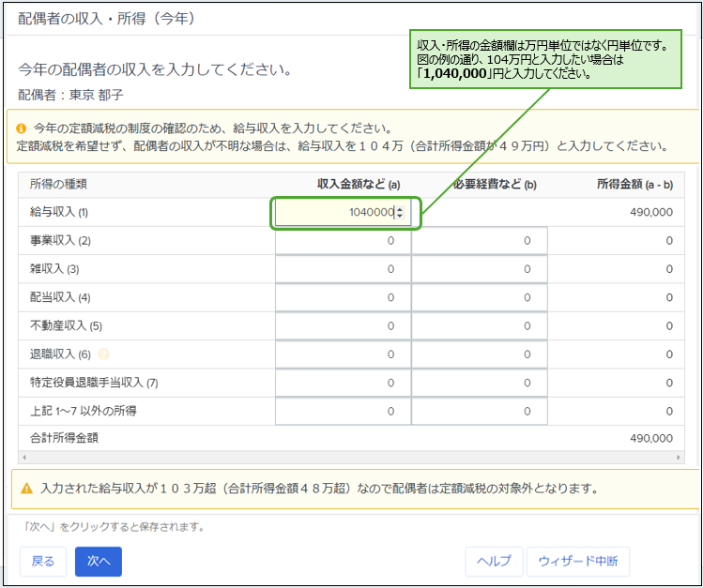This screenshot has height=588, width=703.
Task: Click the warning triangle icon in the bottom alert
Action: click(x=26, y=489)
